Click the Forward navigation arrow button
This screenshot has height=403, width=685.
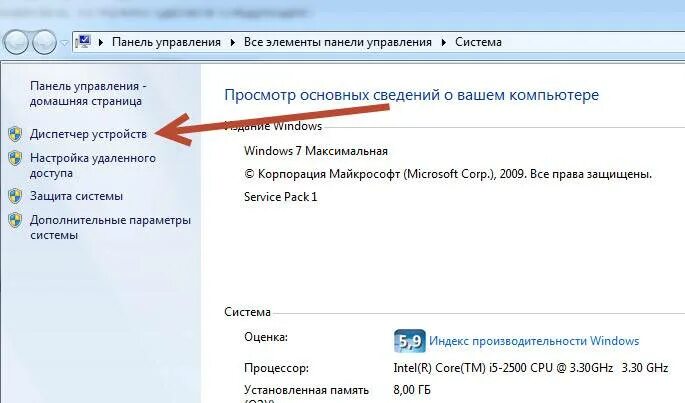tap(45, 42)
